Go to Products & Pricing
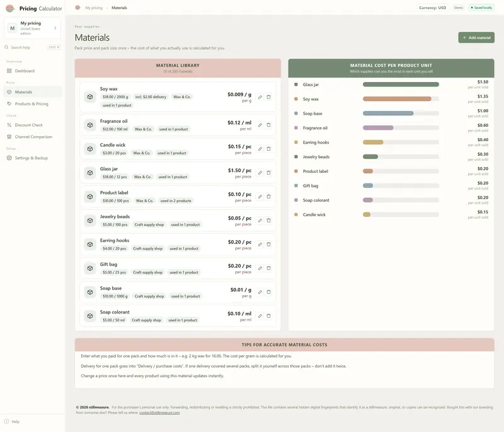This screenshot has width=504, height=432. coord(33,104)
